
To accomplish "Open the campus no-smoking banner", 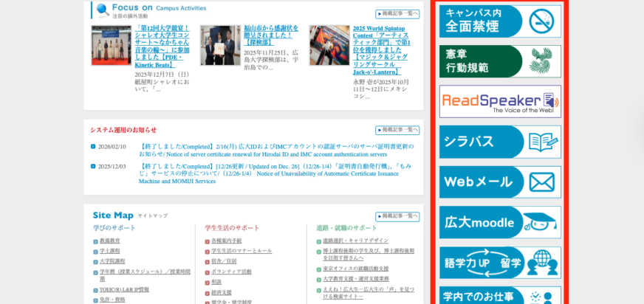I will (x=500, y=21).
